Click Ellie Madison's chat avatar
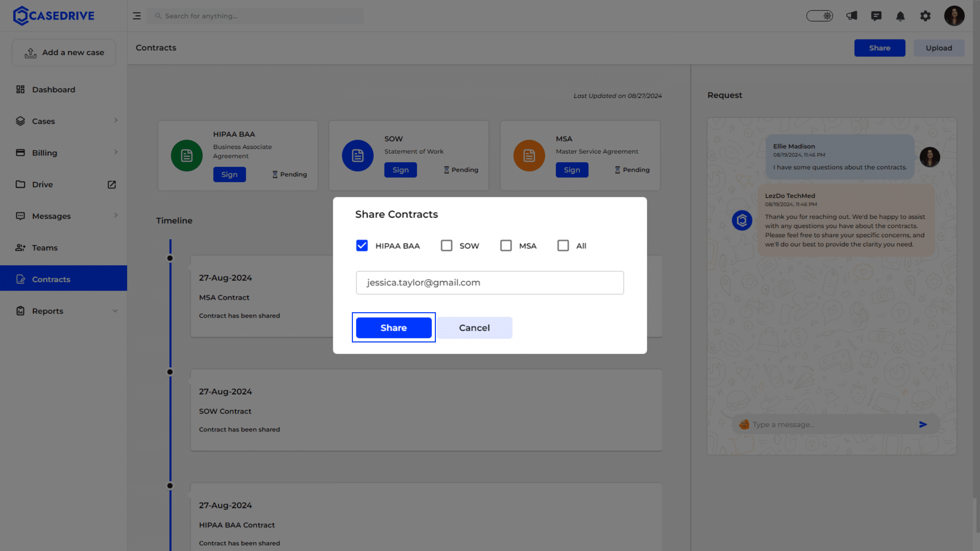Image resolution: width=980 pixels, height=551 pixels. 930,157
